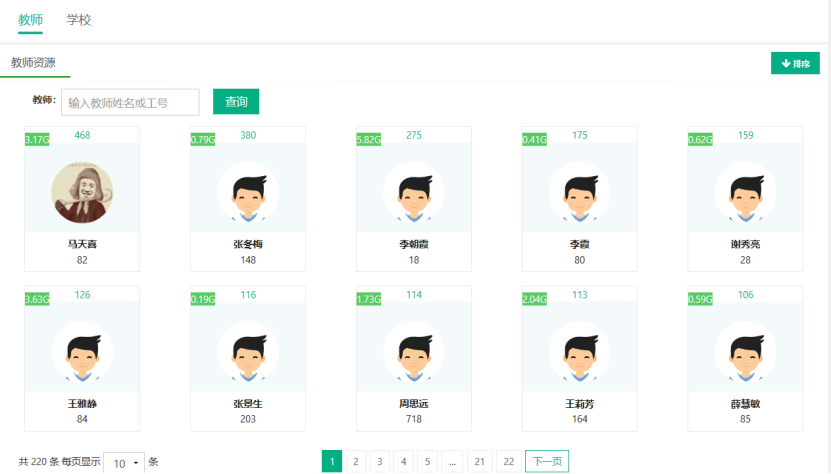
Task: Click the 下一页 next page button
Action: click(x=546, y=461)
